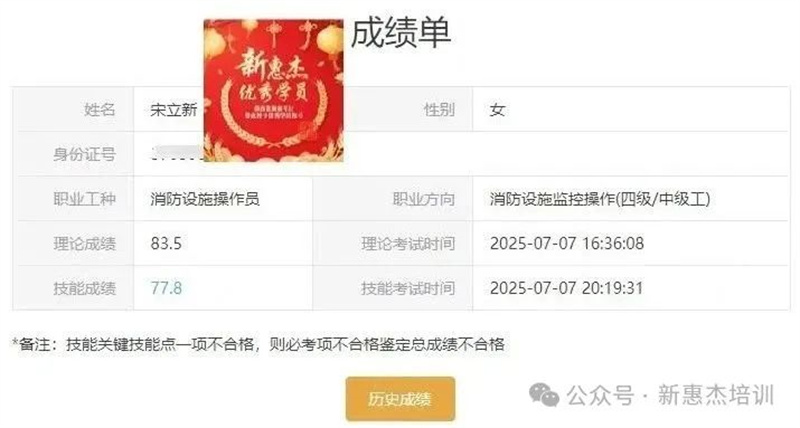Select skill exam time 2025-07-07 20:19:31
This screenshot has width=800, height=428.
[x=566, y=288]
